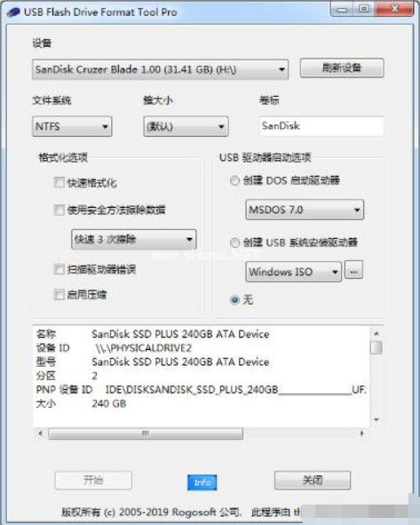420x525 pixels.
Task: Enable the 快速格式化 quick format checkbox
Action: (59, 183)
